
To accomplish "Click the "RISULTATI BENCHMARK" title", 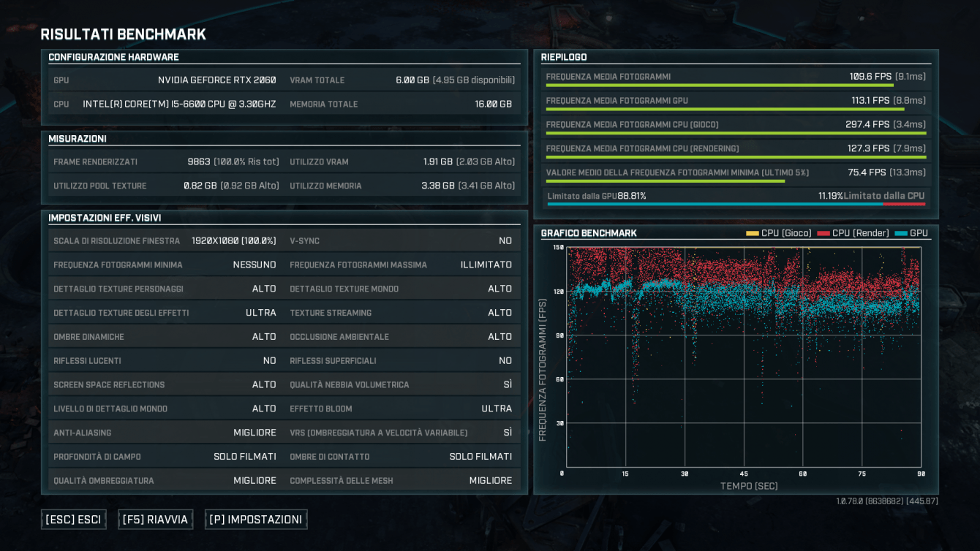I will (x=124, y=34).
